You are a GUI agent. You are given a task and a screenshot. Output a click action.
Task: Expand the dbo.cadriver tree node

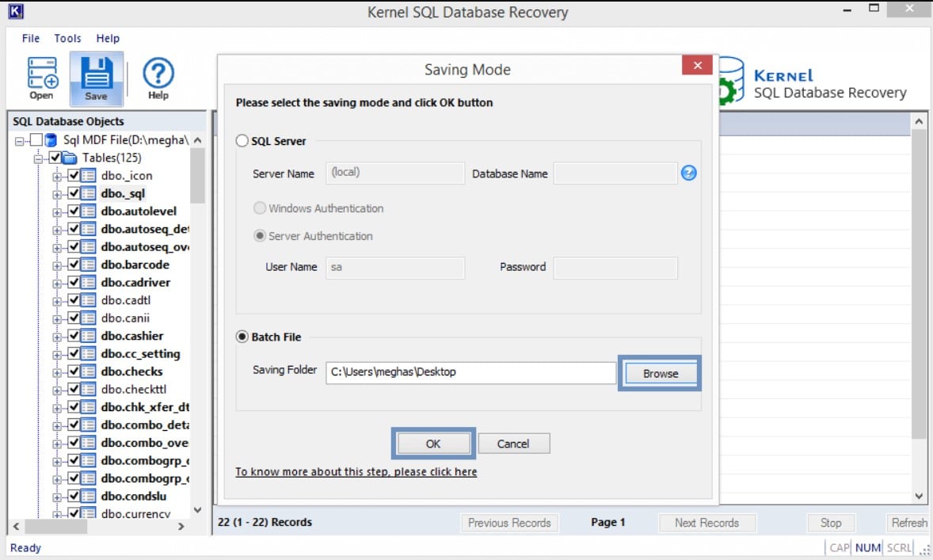57,284
